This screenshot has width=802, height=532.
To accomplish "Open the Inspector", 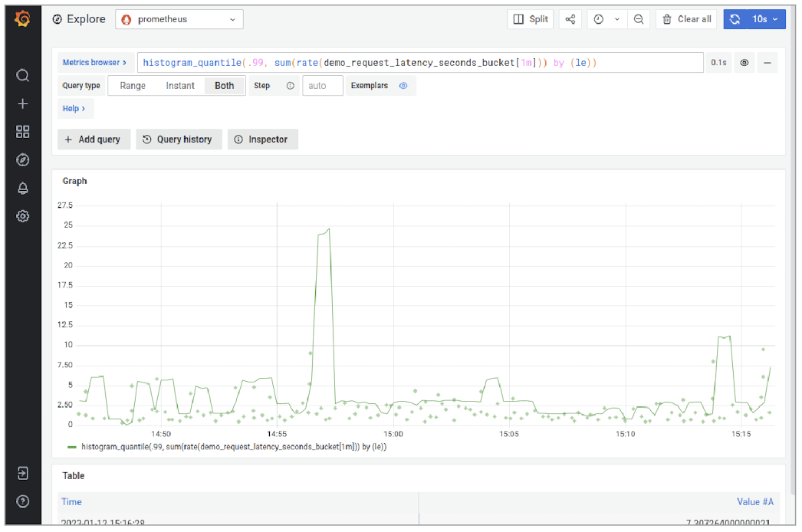I will pos(262,140).
